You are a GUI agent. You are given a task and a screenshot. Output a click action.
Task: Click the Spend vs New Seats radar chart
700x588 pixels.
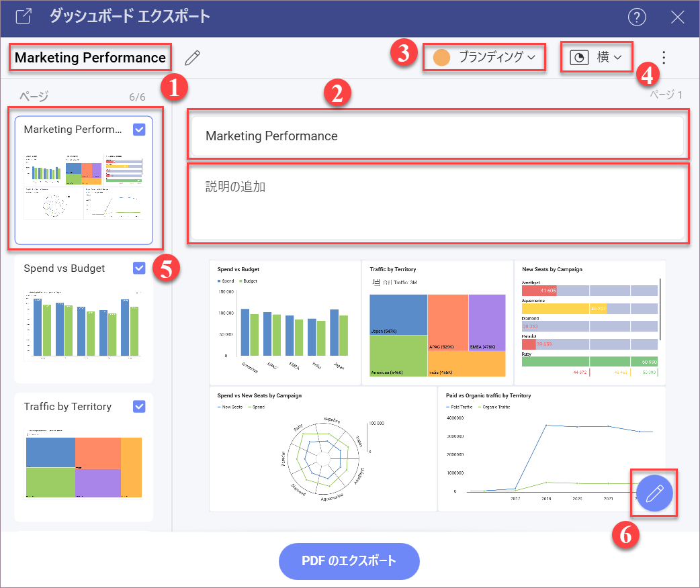pyautogui.click(x=322, y=449)
